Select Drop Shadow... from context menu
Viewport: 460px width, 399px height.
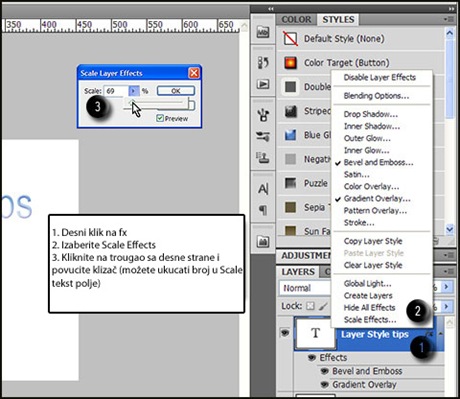[x=371, y=114]
